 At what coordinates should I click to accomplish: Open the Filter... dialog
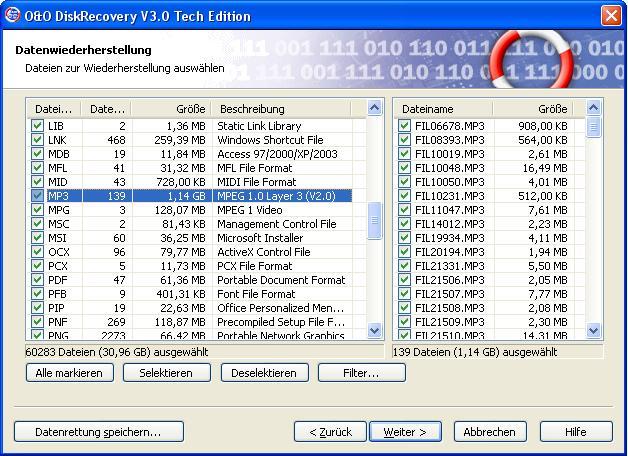click(x=362, y=373)
